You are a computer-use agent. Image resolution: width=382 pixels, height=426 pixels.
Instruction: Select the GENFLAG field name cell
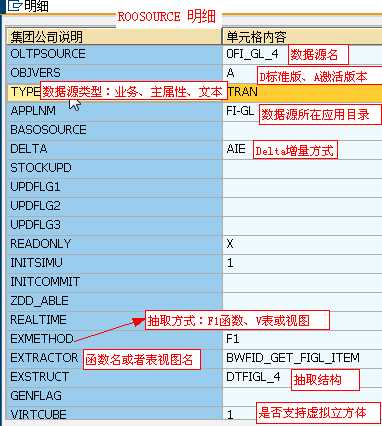tap(114, 396)
